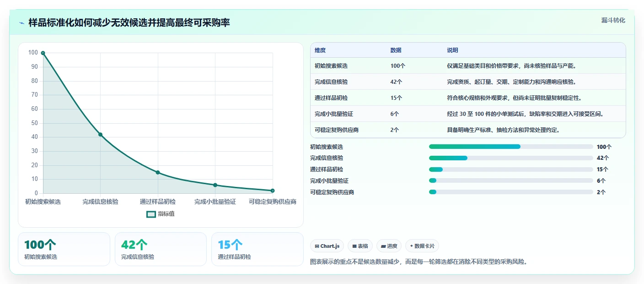Click the 数据卡片 chip

tap(422, 246)
